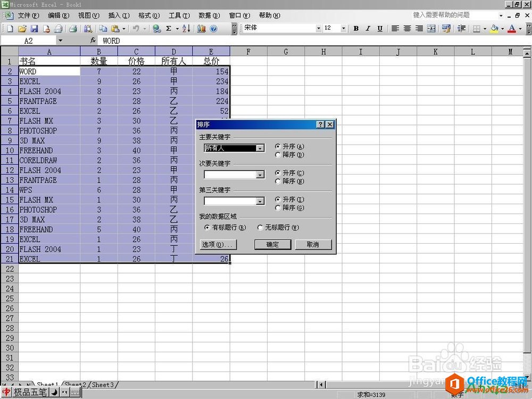Click the Fill Color paint bucket

click(494, 29)
